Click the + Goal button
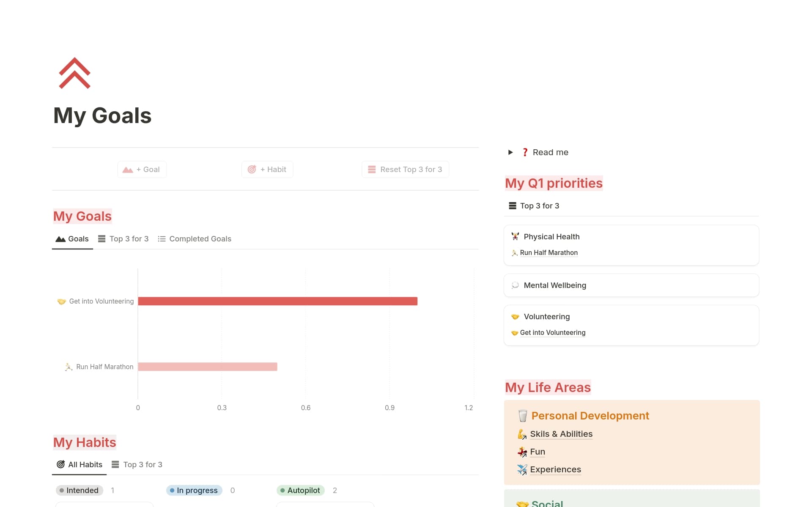 [x=142, y=169]
